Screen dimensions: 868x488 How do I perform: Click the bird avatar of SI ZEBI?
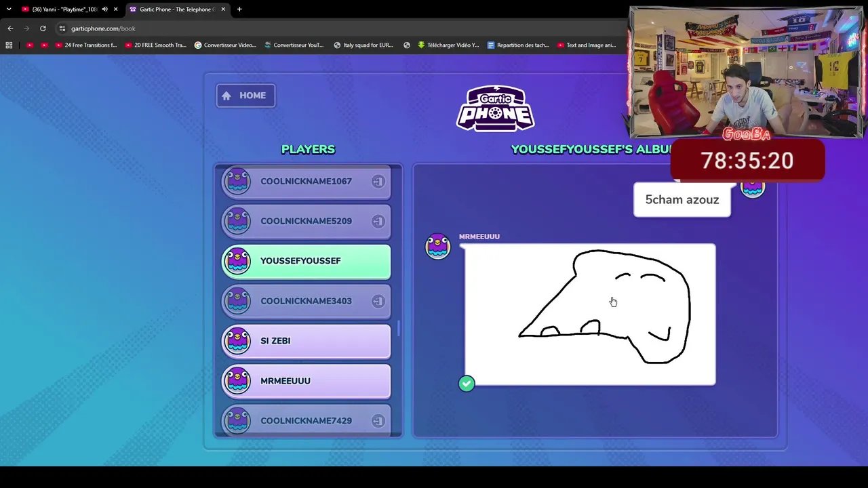[237, 340]
